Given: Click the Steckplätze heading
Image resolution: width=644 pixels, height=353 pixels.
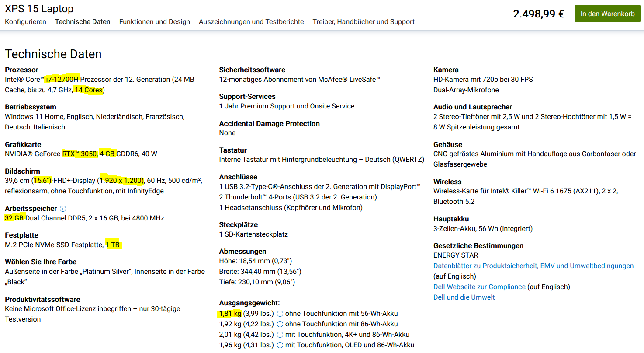Looking at the screenshot, I should [239, 224].
